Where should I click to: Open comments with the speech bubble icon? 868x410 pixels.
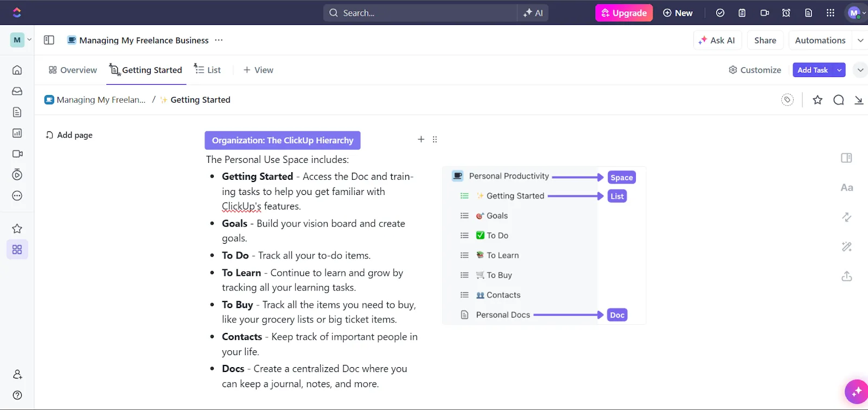coord(839,100)
